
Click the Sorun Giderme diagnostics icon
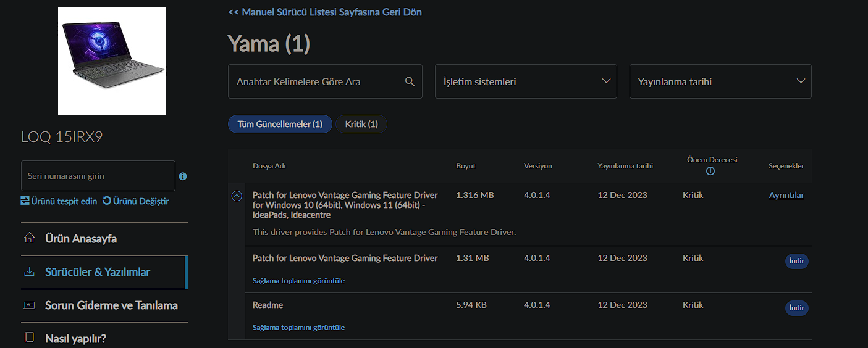[x=29, y=305]
